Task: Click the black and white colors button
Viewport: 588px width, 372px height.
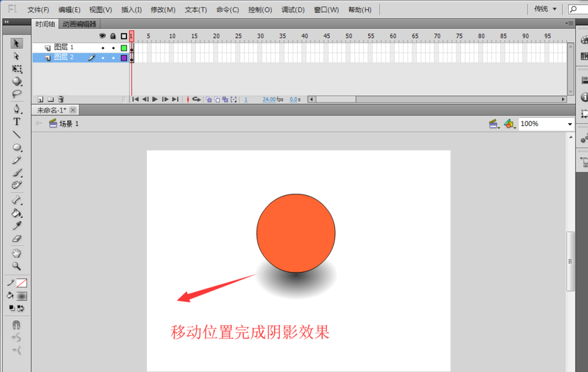Action: (x=12, y=308)
